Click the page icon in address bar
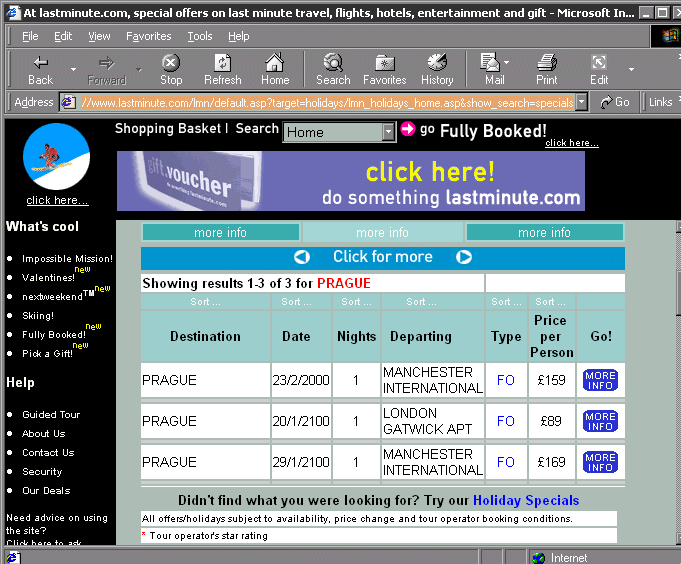Screen dimensions: 681x564 point(68,102)
